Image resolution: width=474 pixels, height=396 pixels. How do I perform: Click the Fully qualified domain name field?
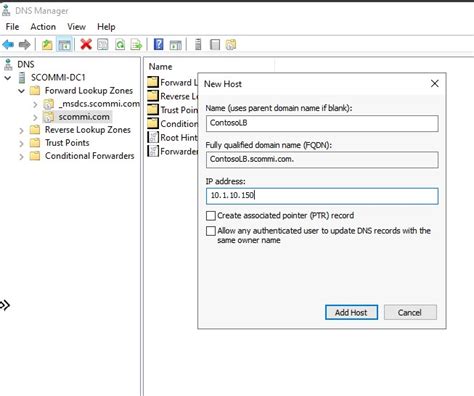pyautogui.click(x=322, y=160)
